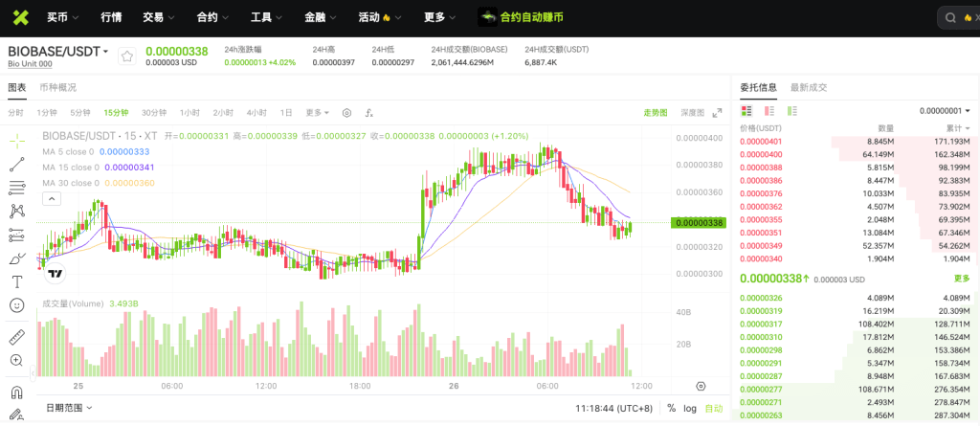Select the ruler measure tool
980x426 pixels.
pos(17,337)
